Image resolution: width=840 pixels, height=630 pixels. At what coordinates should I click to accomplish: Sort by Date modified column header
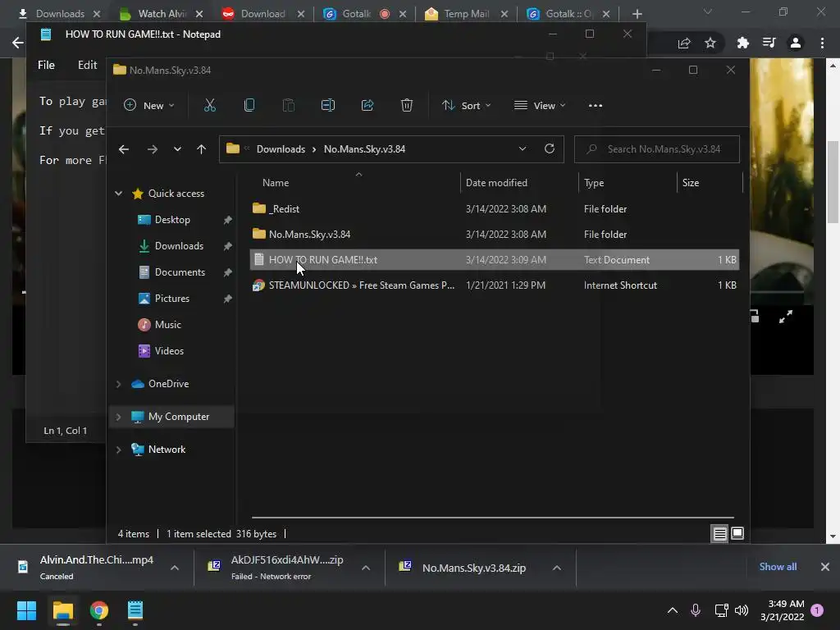(x=518, y=183)
